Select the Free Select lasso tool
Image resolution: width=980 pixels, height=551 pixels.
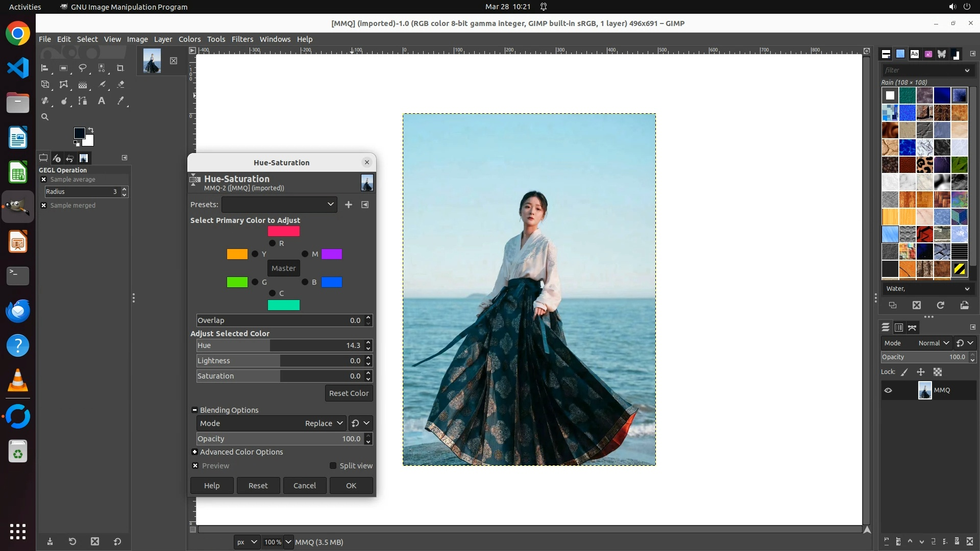point(83,68)
